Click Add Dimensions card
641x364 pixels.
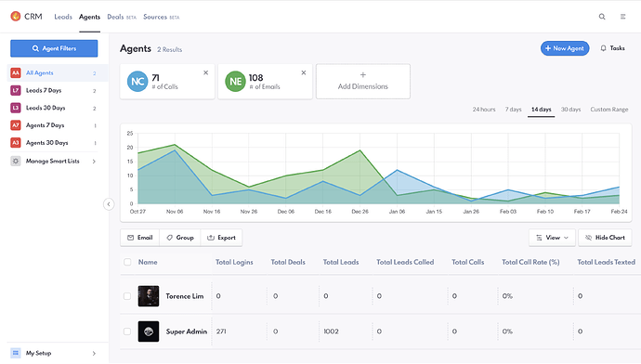(x=363, y=81)
